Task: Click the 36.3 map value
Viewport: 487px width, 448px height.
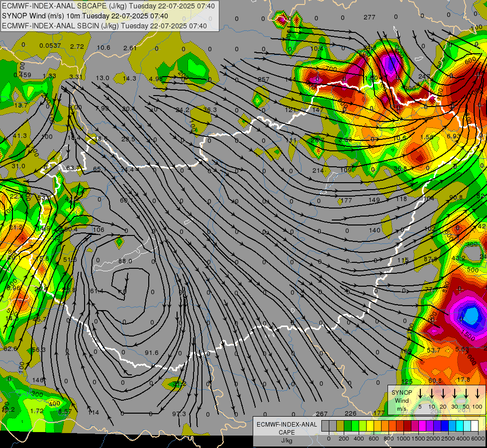Action: coord(210,110)
